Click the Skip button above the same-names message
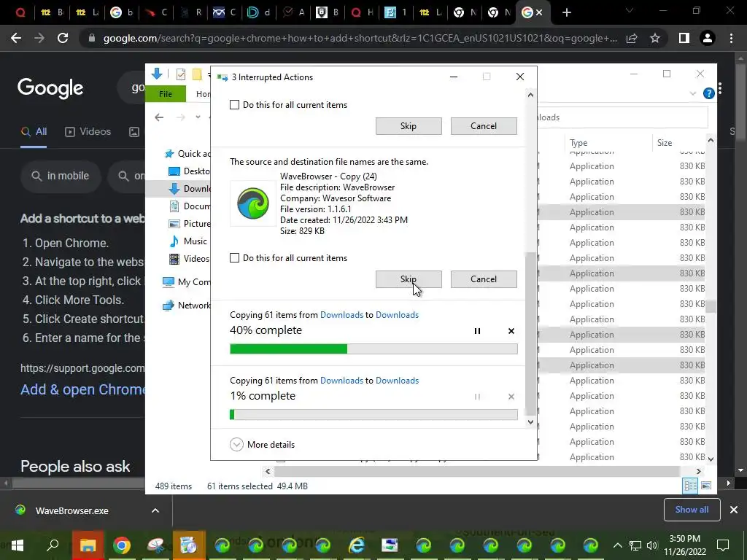 pos(409,126)
